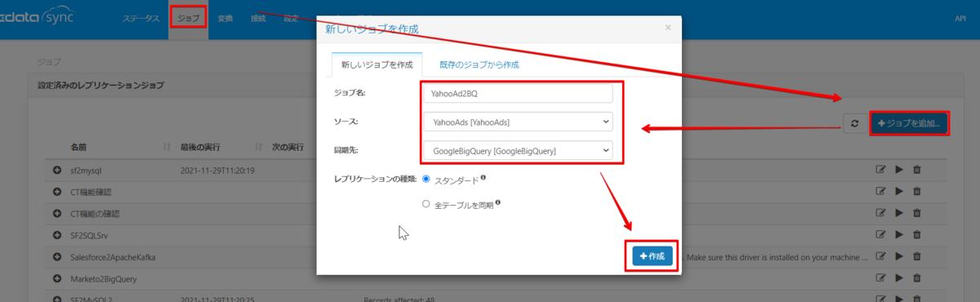Run the sf2mysql job
Screen dimensions: 980x302
pyautogui.click(x=899, y=170)
